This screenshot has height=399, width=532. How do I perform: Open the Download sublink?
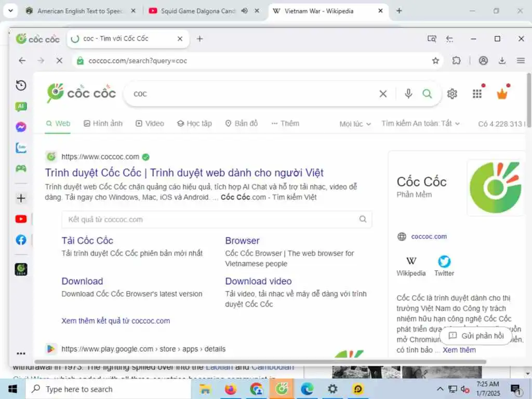pyautogui.click(x=82, y=281)
